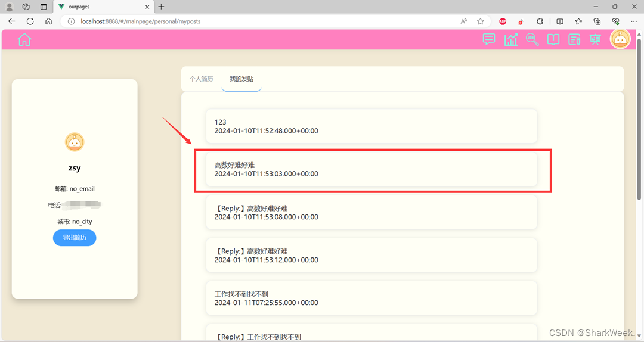Open a new browser tab
The image size is (644, 342).
point(161,7)
